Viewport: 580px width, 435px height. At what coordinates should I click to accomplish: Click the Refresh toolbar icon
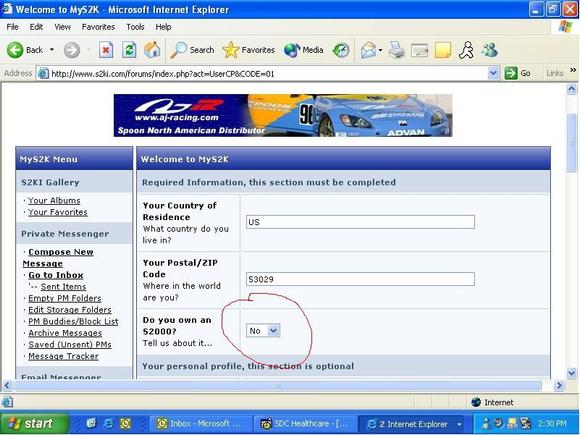click(129, 50)
